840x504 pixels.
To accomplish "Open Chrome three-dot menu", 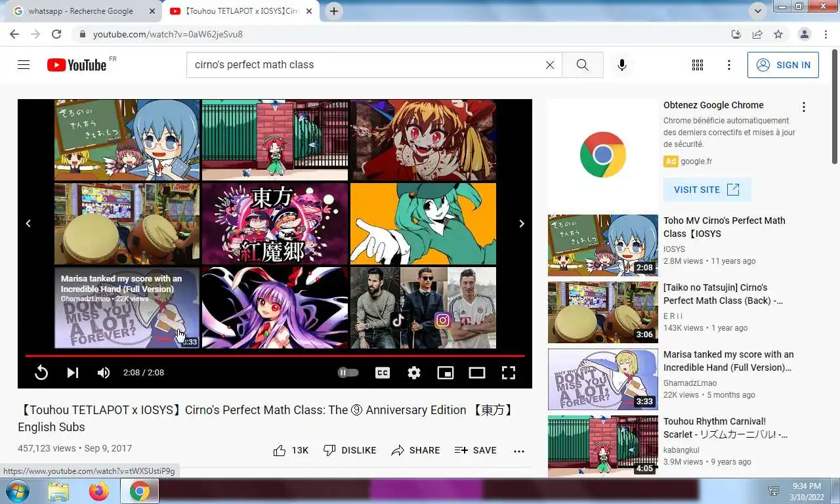I will click(825, 34).
